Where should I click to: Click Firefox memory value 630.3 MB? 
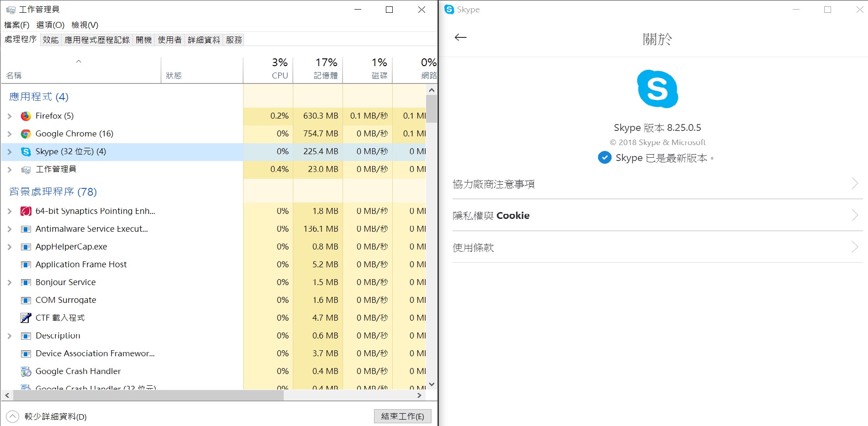coord(321,116)
